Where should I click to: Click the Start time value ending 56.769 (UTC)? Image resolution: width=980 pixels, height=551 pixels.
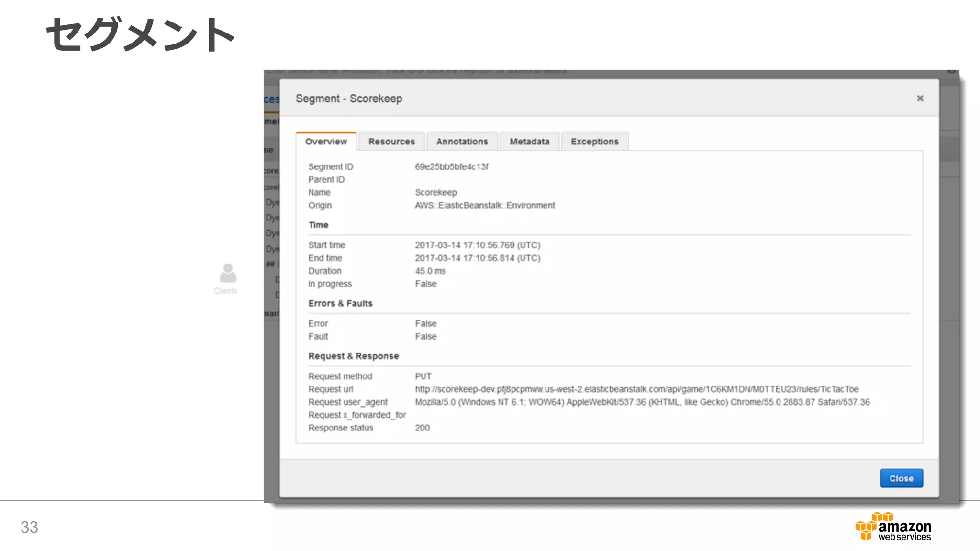pos(478,245)
